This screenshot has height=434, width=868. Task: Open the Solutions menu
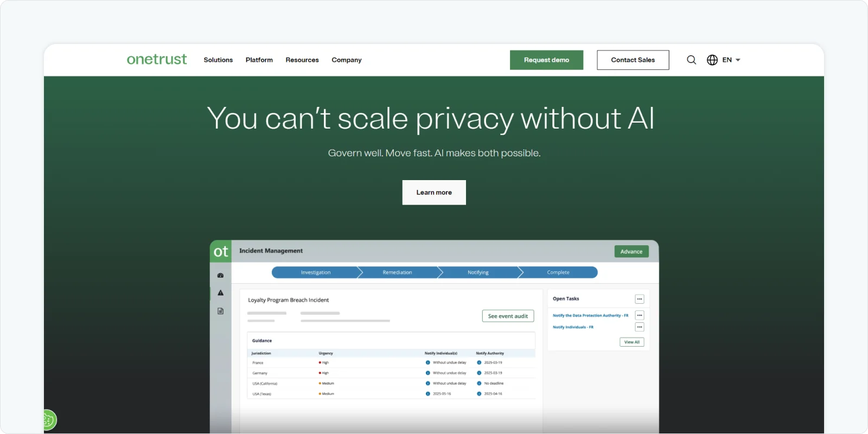click(218, 60)
